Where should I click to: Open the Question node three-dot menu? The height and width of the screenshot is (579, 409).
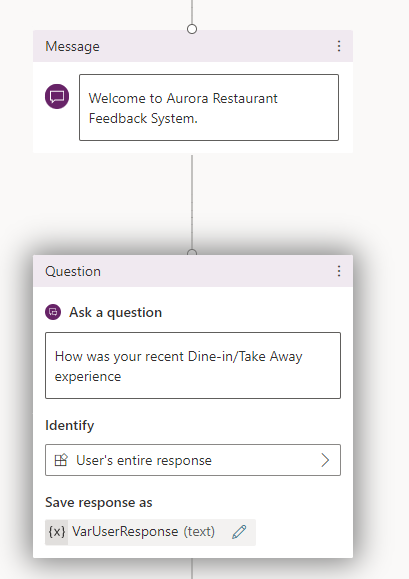click(339, 271)
